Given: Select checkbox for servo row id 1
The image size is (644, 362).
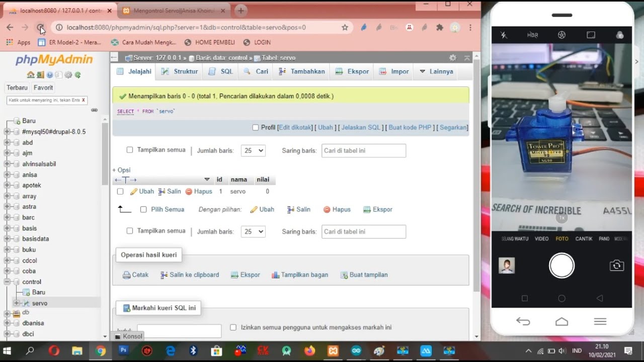Looking at the screenshot, I should tap(120, 192).
